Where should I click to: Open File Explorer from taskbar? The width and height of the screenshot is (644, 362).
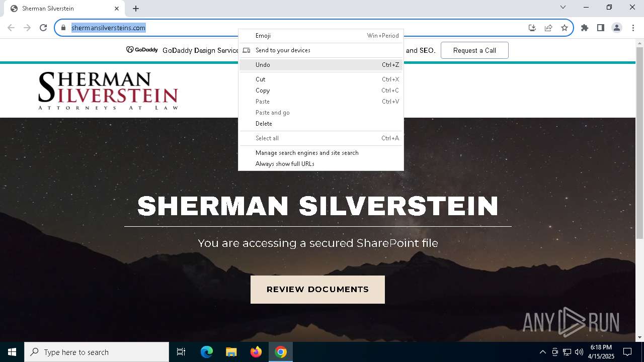click(x=231, y=352)
